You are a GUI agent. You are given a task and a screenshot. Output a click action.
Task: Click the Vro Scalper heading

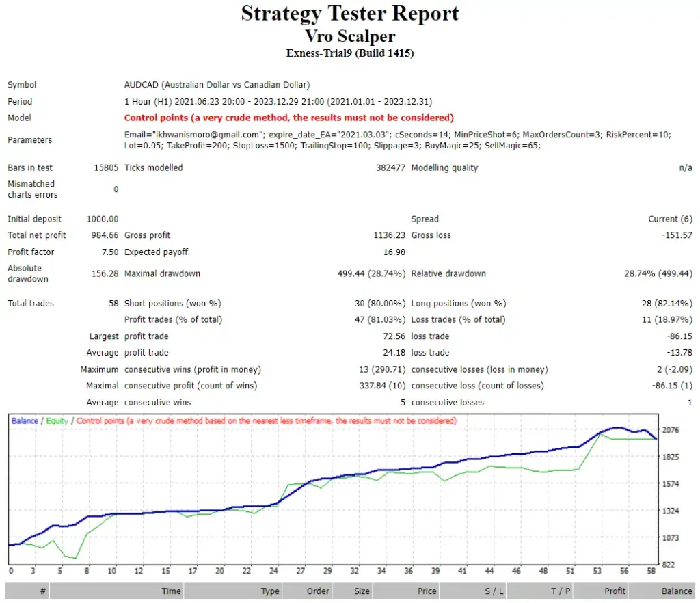(x=349, y=36)
